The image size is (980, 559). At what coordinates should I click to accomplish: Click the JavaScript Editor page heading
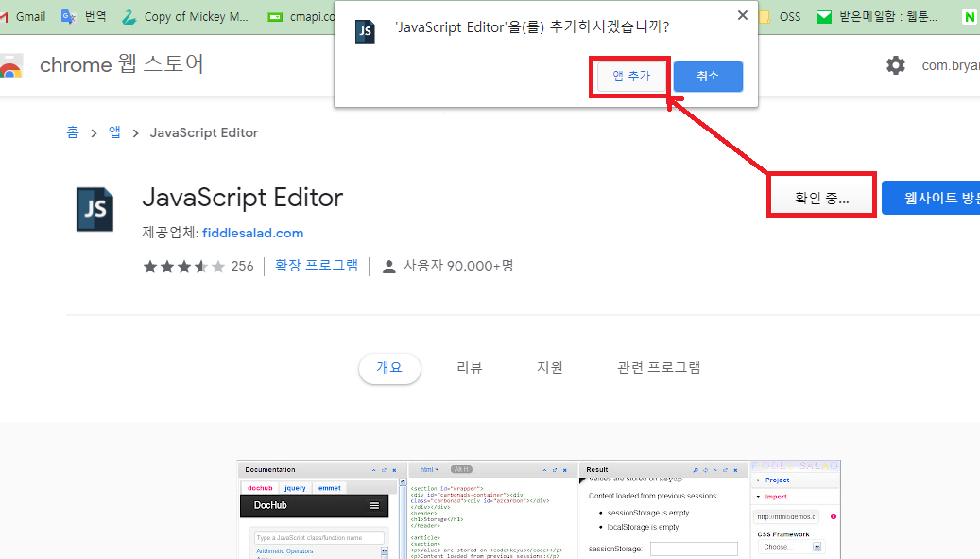click(x=243, y=198)
